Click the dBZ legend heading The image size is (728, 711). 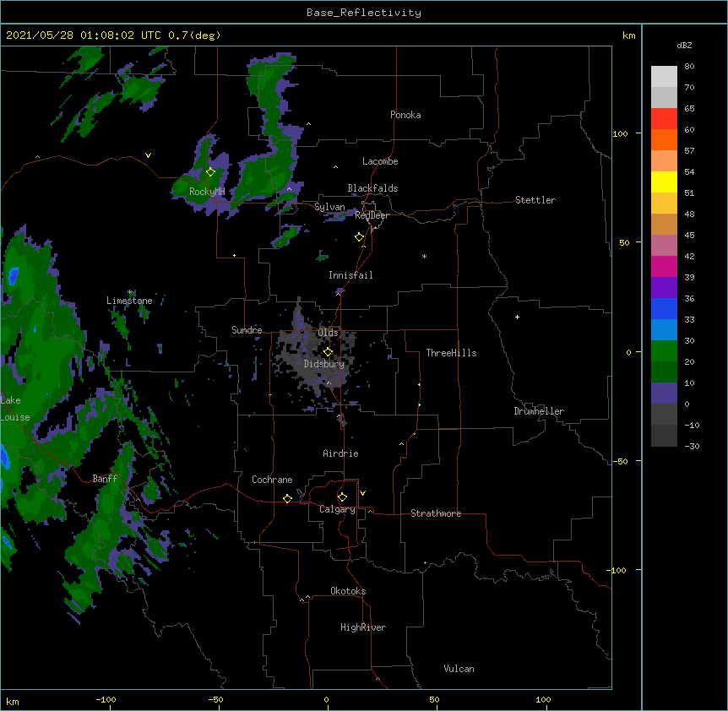click(684, 46)
